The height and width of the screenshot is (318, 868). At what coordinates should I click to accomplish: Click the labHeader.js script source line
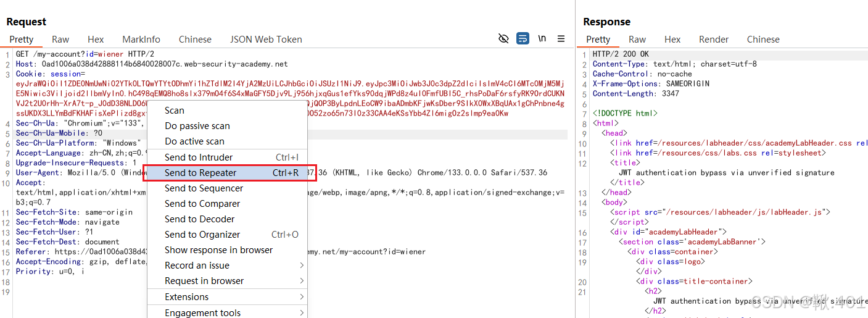[x=720, y=212]
